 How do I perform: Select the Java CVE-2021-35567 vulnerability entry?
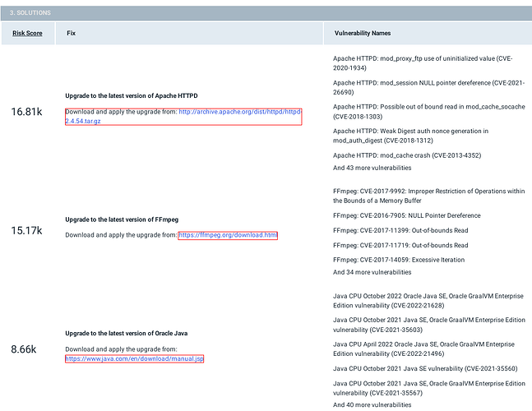(x=429, y=388)
